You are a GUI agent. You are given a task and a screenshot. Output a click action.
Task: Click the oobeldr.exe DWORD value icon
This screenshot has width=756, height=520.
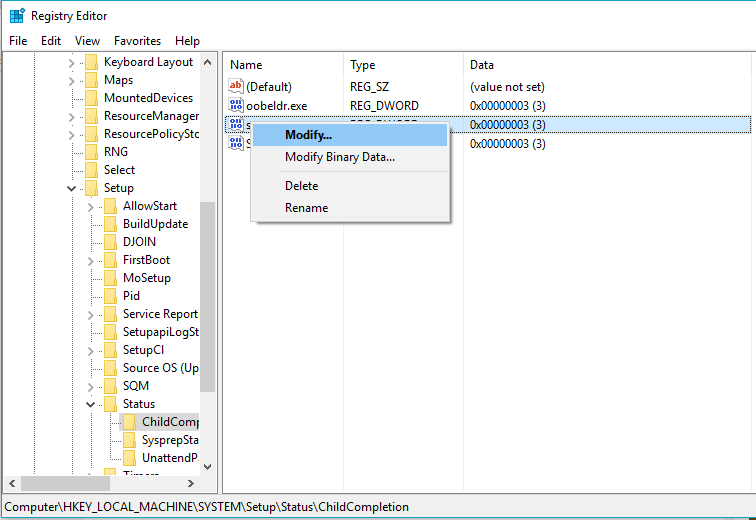coord(236,106)
